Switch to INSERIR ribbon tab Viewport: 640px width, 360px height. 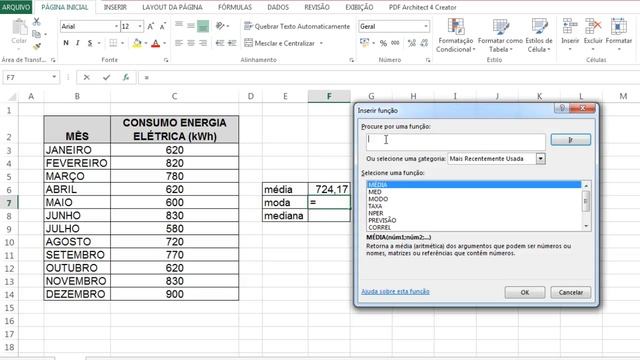[115, 7]
